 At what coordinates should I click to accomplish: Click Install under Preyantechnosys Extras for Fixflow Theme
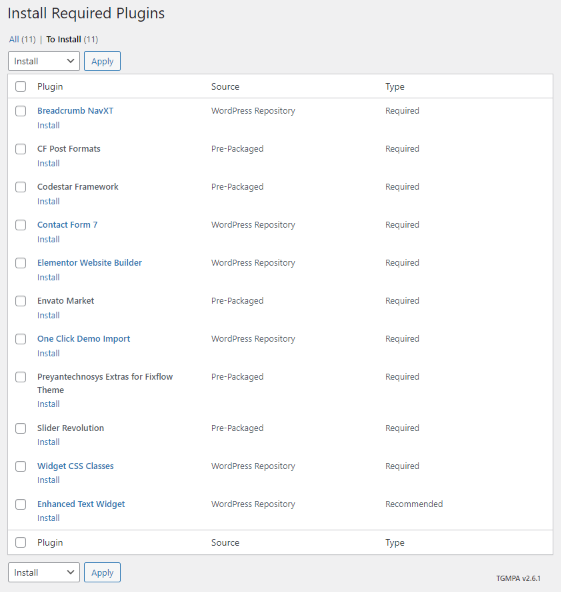tap(48, 404)
